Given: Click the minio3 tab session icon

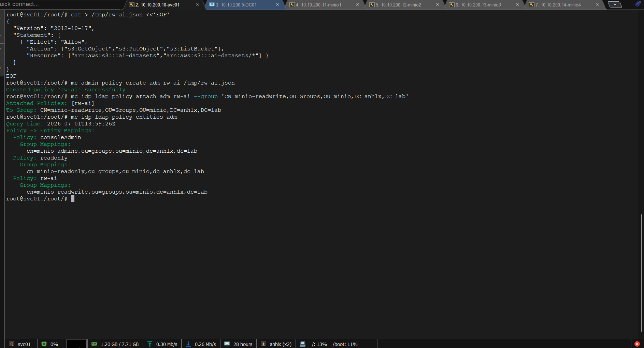Looking at the screenshot, I should pos(452,5).
